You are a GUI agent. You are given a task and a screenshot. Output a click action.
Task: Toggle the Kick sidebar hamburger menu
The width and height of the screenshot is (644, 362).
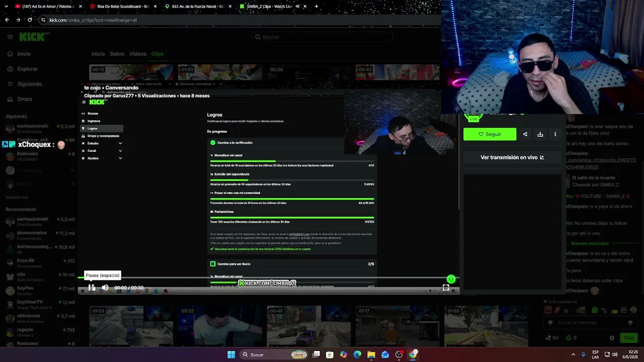click(x=10, y=37)
